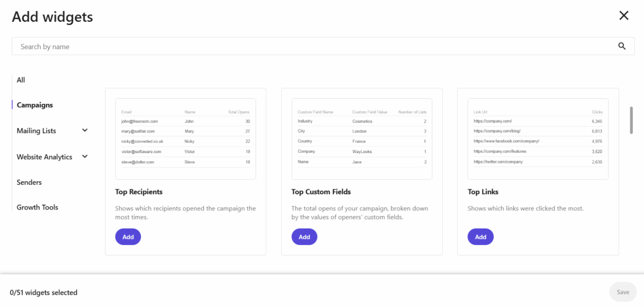The width and height of the screenshot is (644, 307).
Task: Open the Senders category
Action: point(29,182)
